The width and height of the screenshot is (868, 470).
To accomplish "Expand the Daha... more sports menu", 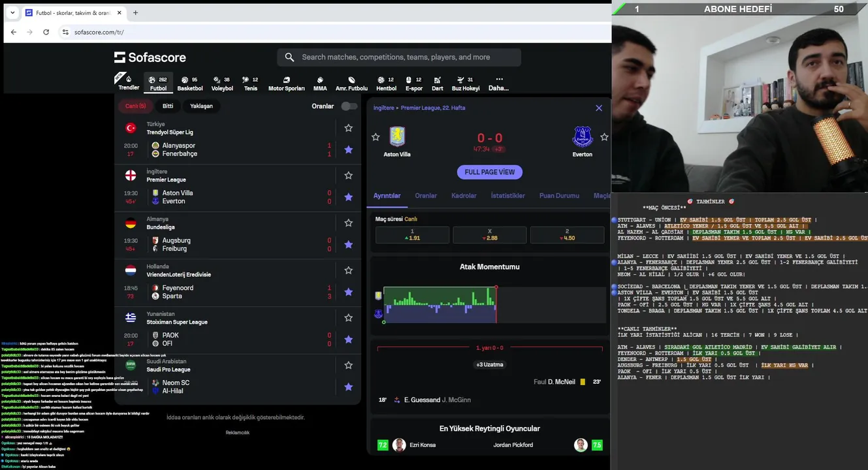I will tap(499, 83).
